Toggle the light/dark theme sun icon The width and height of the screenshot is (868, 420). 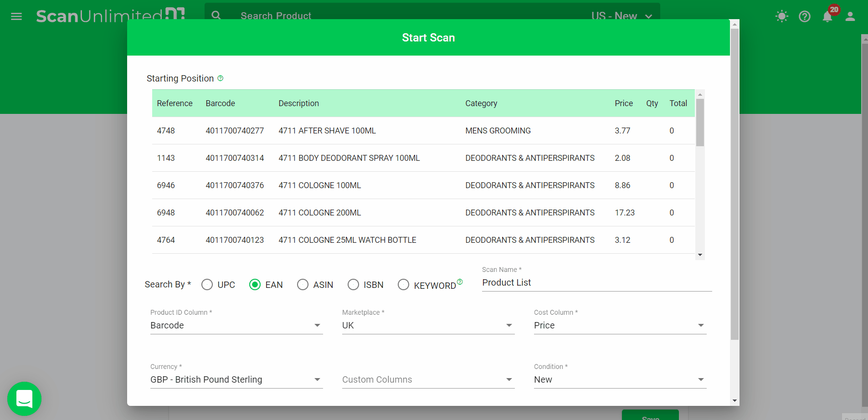(x=781, y=17)
